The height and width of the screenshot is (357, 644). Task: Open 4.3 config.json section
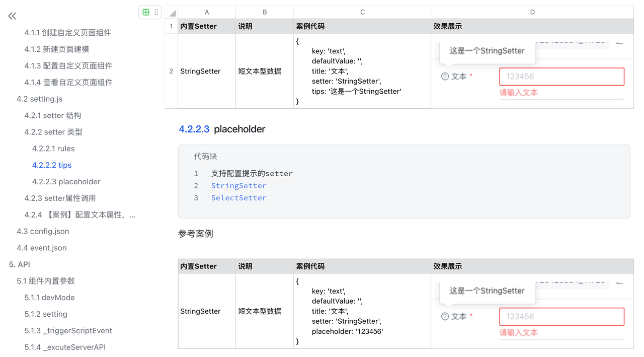(x=43, y=232)
